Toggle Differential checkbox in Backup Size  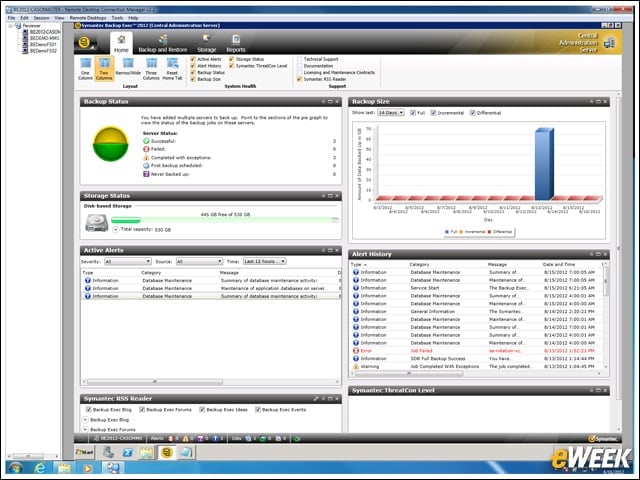(x=473, y=113)
